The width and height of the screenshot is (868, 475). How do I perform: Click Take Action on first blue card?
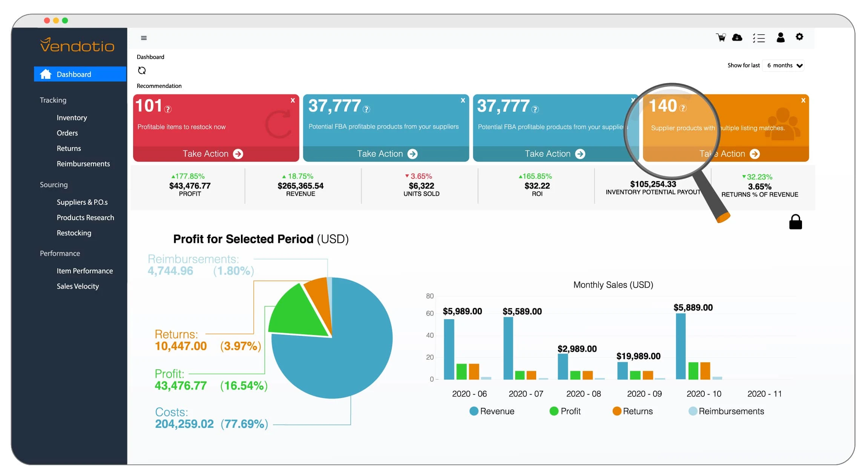(x=386, y=154)
